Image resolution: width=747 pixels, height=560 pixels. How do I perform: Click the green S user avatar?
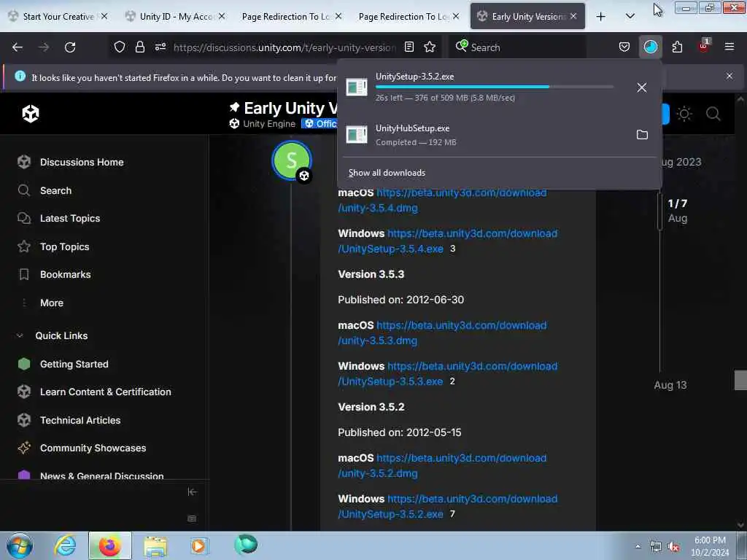click(x=292, y=161)
